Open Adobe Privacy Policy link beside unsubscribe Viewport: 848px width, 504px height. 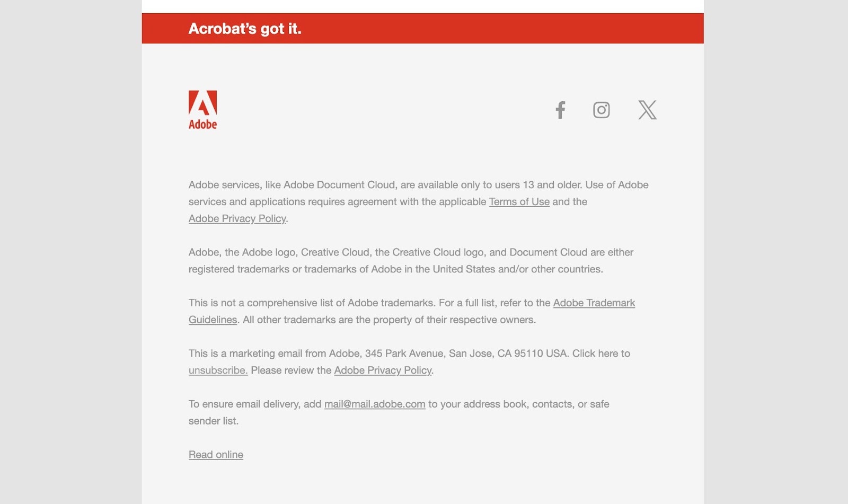point(383,370)
